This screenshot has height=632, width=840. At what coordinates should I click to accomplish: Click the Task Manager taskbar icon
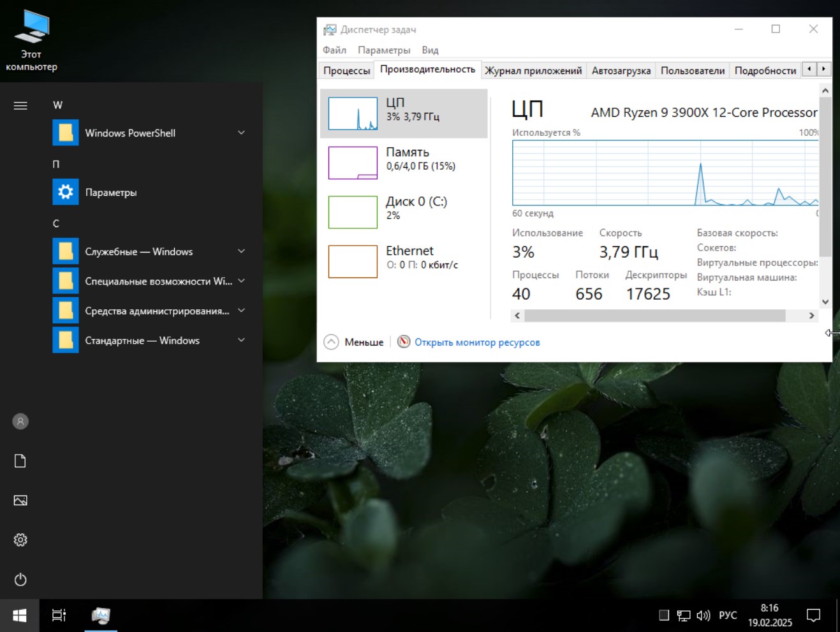[x=101, y=615]
